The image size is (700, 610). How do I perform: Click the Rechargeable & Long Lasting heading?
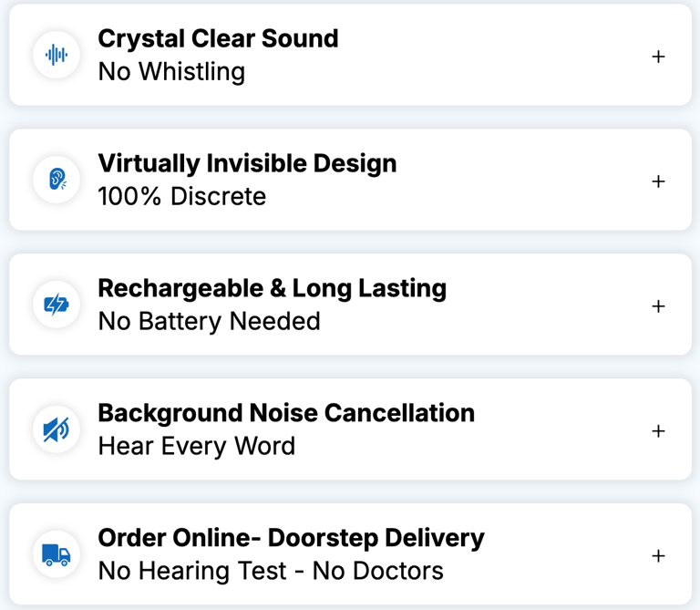pyautogui.click(x=272, y=289)
